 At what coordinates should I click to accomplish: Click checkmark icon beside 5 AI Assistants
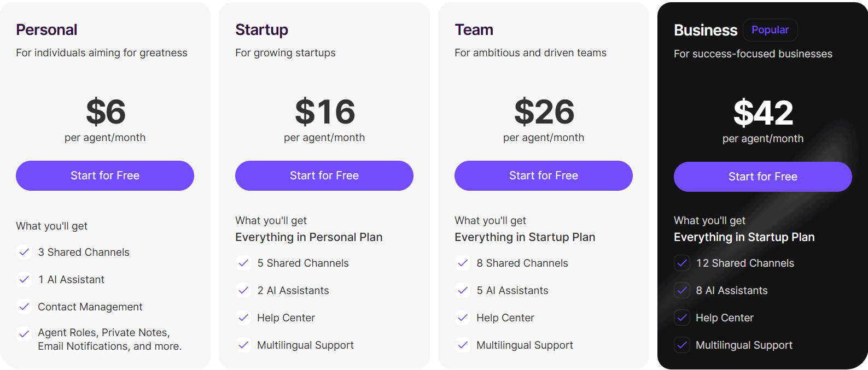[x=463, y=290]
